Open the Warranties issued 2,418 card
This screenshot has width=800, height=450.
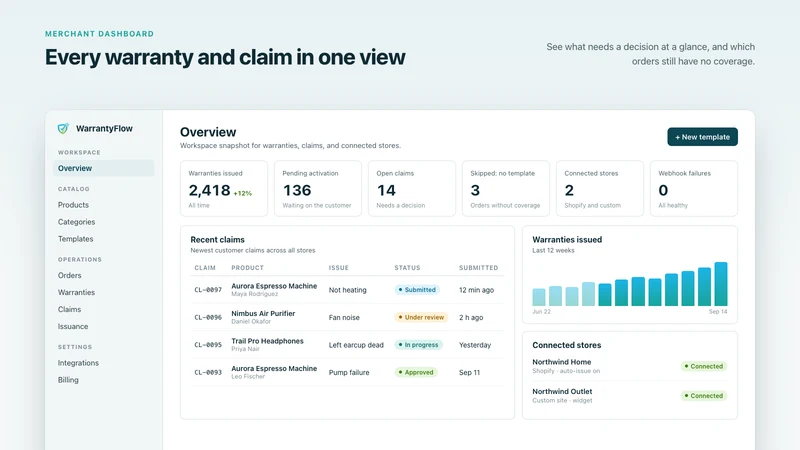[224, 189]
